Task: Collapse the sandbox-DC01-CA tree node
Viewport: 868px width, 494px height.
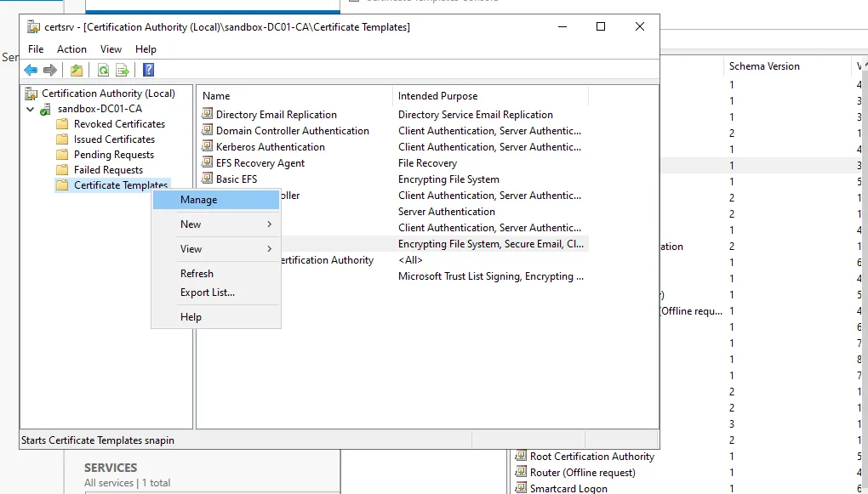Action: point(31,109)
